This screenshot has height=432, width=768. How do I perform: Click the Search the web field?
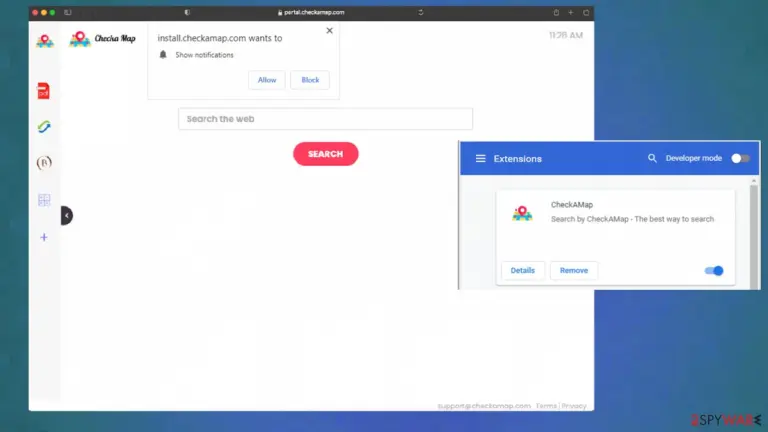click(326, 119)
